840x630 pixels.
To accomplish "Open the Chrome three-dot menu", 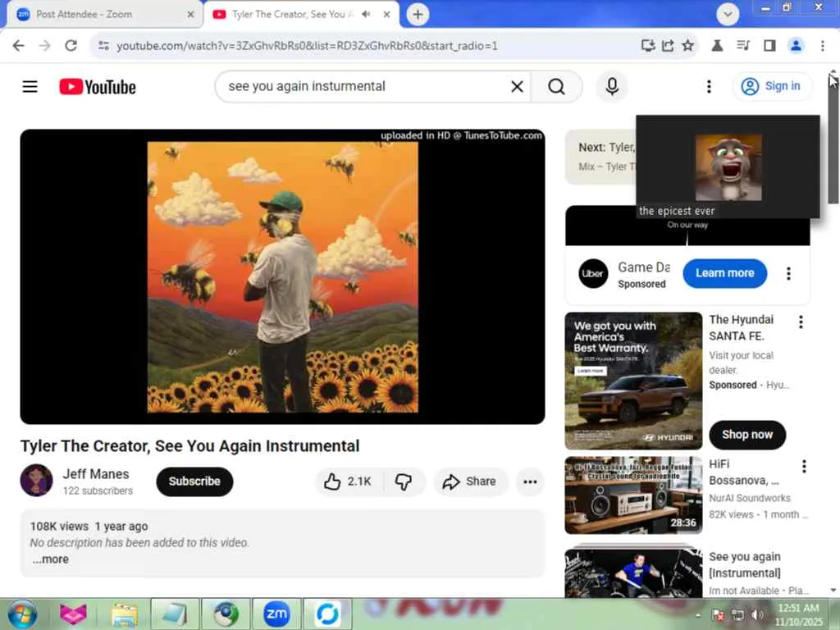I will point(822,46).
